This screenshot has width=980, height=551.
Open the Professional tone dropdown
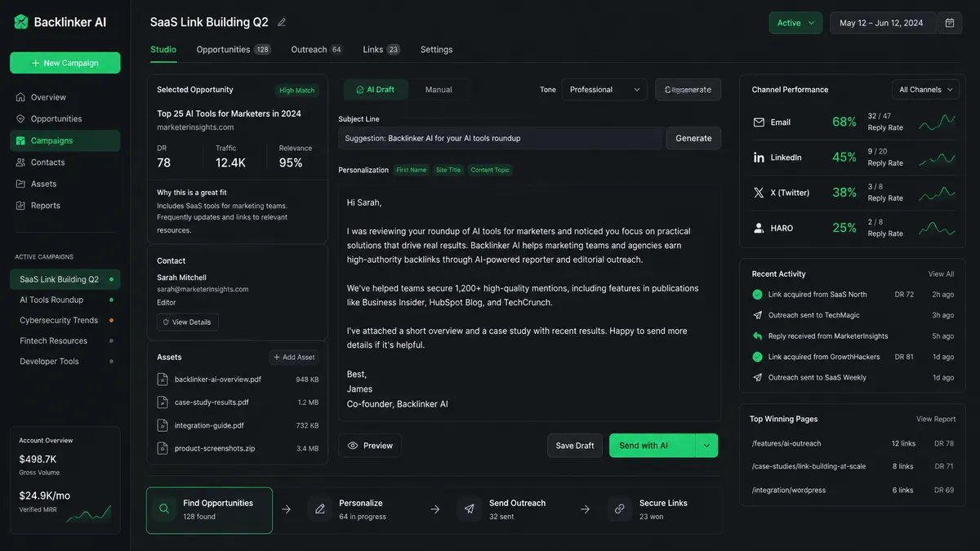click(x=604, y=90)
